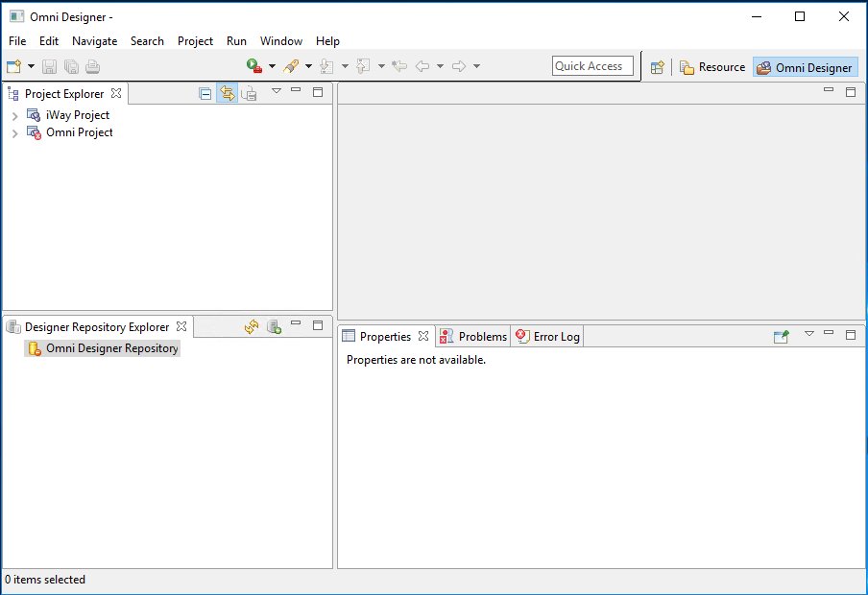Close the Properties view
The width and height of the screenshot is (868, 595).
423,336
